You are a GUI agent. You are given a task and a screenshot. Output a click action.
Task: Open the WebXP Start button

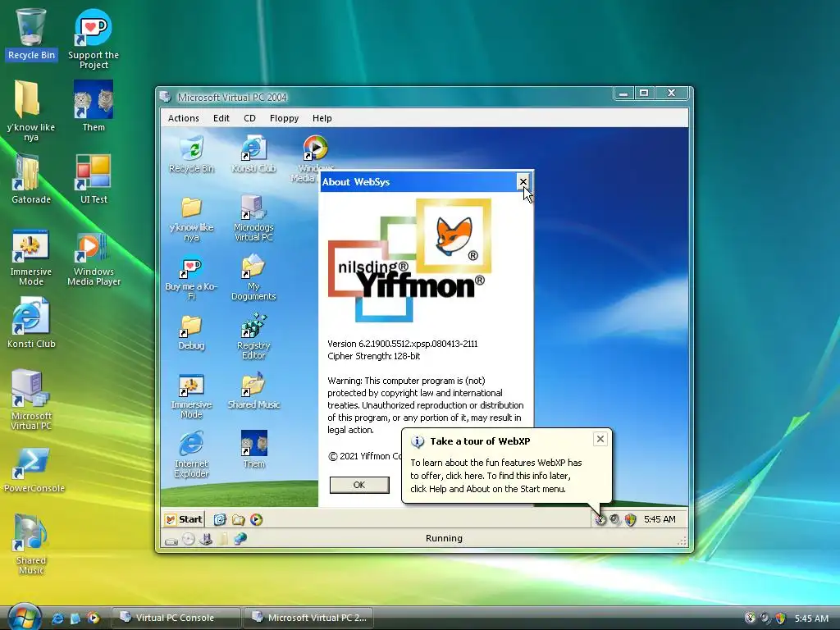[184, 519]
